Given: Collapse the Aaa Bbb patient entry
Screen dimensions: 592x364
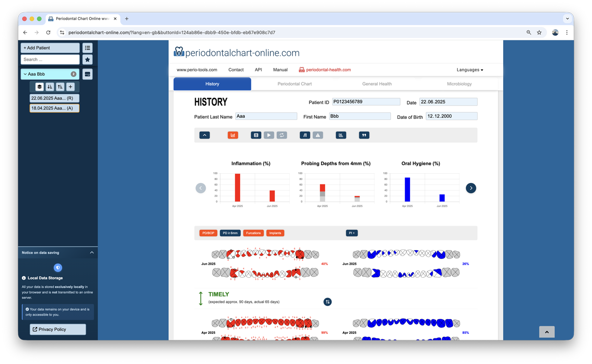Looking at the screenshot, I should (x=25, y=74).
